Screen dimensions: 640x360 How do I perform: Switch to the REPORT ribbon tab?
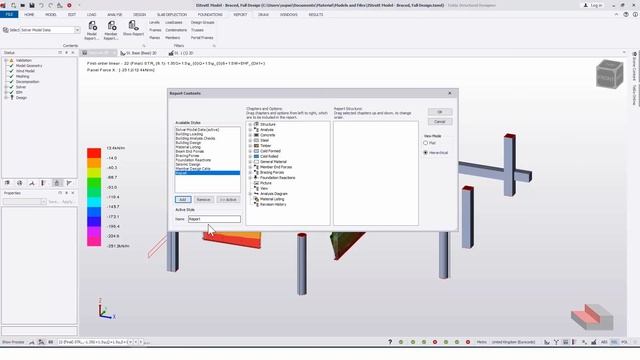[x=240, y=14]
